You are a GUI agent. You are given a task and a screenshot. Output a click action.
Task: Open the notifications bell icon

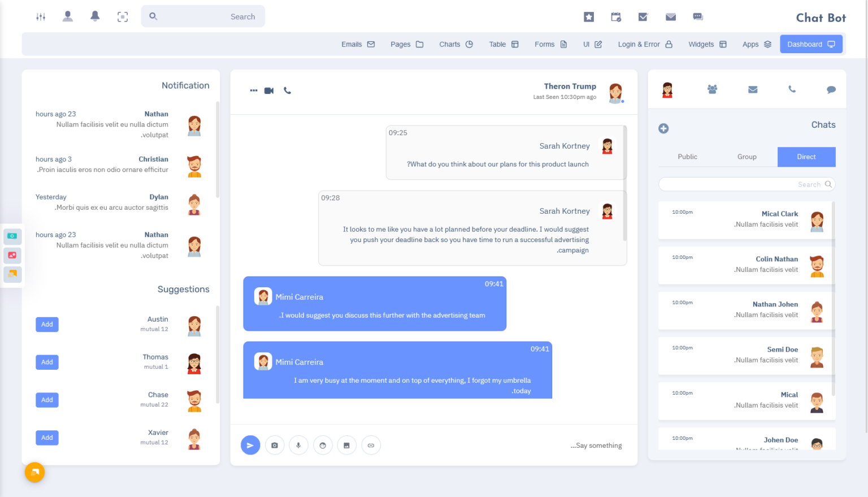click(x=95, y=16)
